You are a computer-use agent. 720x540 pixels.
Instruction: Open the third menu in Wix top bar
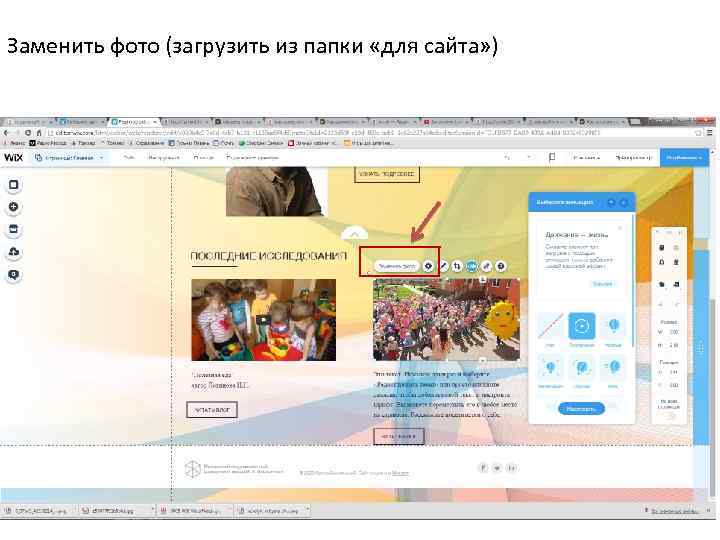(x=203, y=158)
